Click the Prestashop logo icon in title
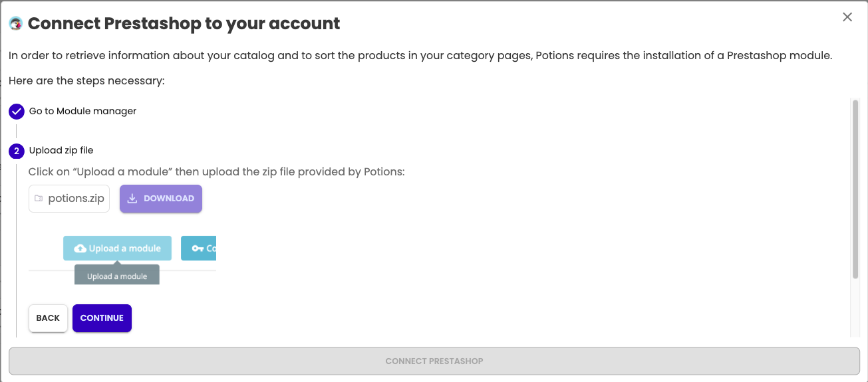The height and width of the screenshot is (382, 868). point(16,24)
